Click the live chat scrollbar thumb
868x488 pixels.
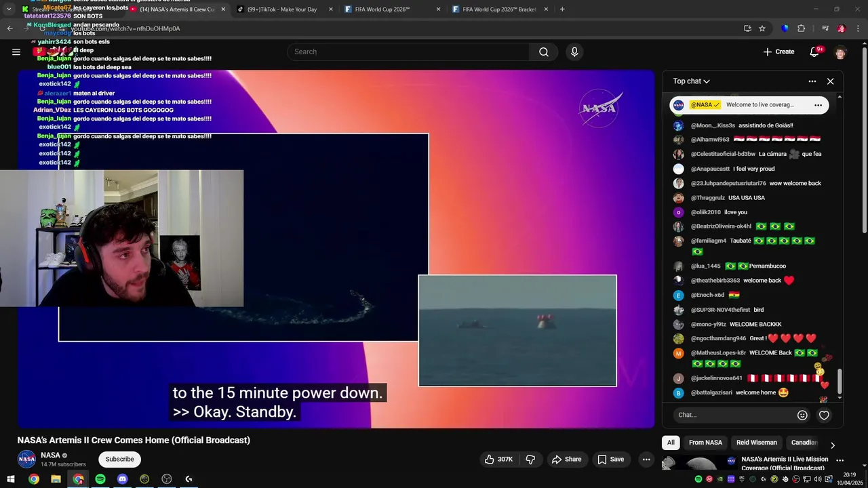click(840, 381)
